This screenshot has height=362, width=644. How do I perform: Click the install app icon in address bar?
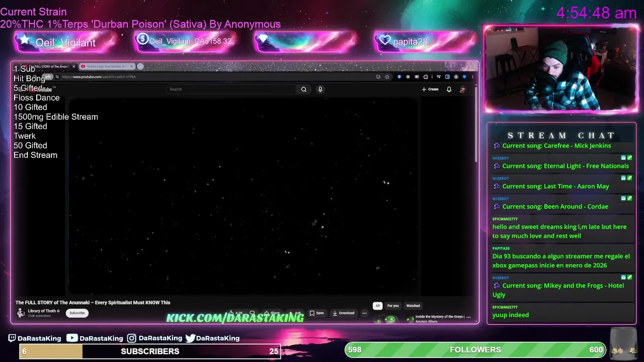378,77
